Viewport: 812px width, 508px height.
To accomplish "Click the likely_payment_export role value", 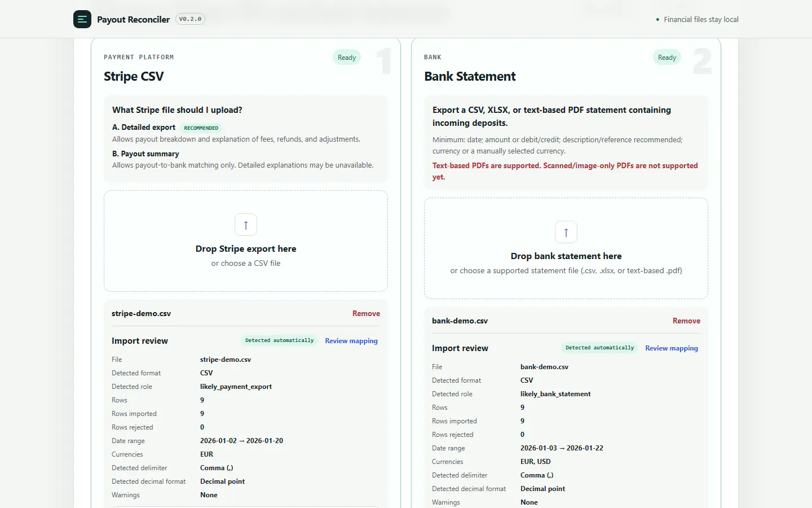I will click(x=236, y=387).
